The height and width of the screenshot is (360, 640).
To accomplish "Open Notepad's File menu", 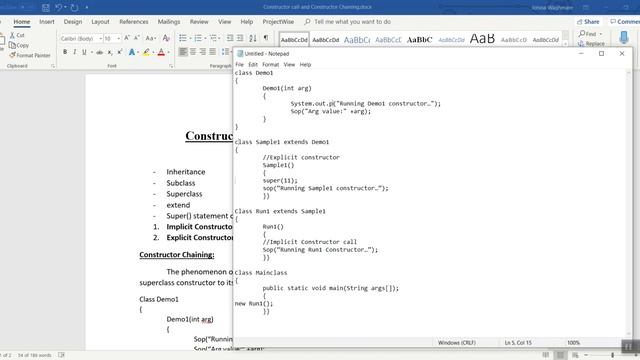I will tap(240, 64).
